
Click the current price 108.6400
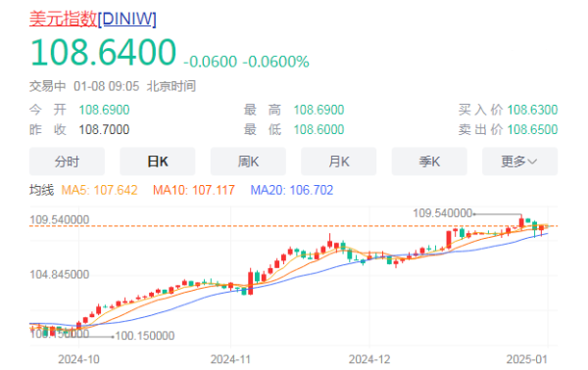(103, 53)
